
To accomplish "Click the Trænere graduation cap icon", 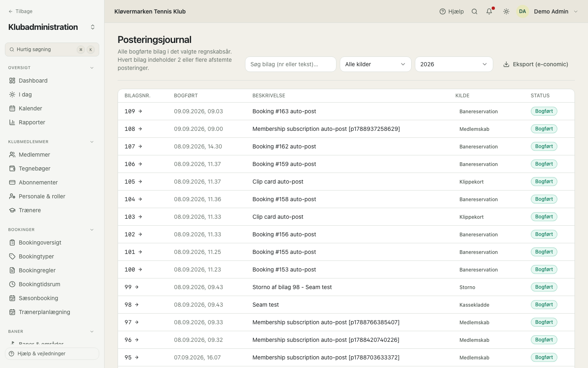I will [12, 210].
